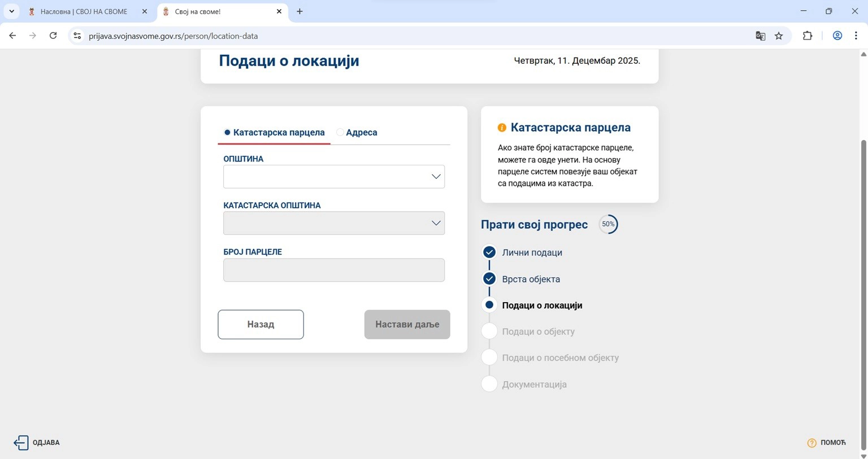Open the Chrome three-dot menu
868x459 pixels.
[x=856, y=36]
